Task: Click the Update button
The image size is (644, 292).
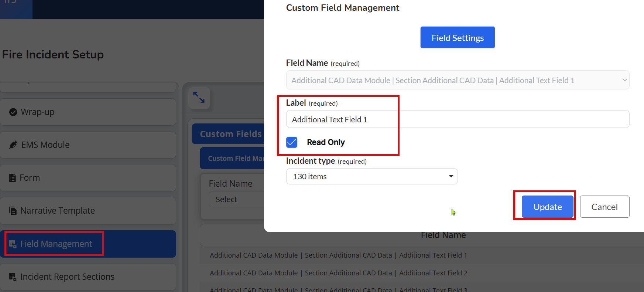Action: click(547, 207)
